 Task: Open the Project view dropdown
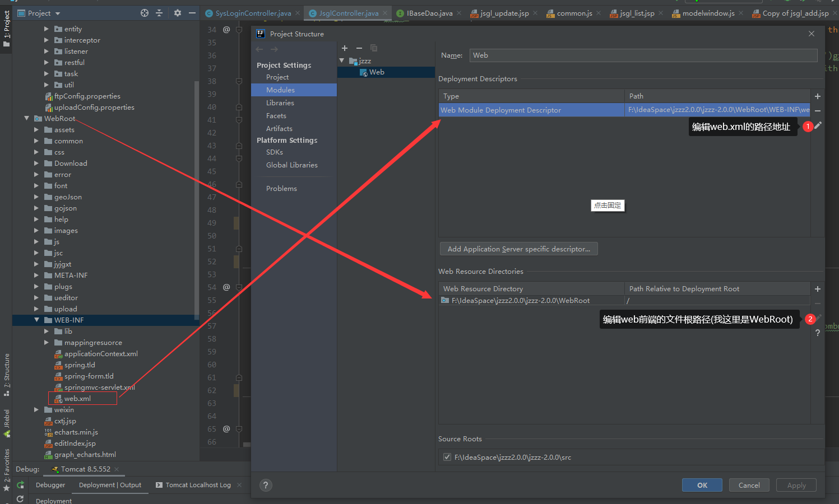(x=39, y=13)
